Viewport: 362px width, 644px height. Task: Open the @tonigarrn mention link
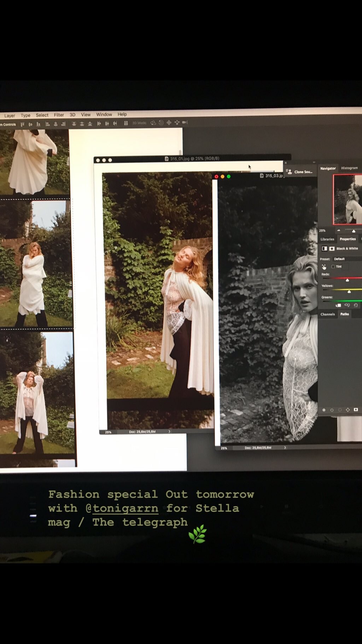(x=122, y=508)
